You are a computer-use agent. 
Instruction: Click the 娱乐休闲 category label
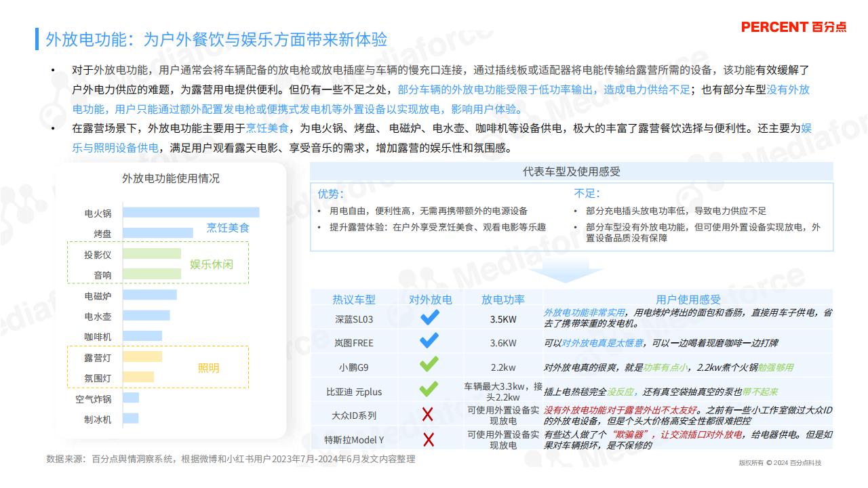211,264
